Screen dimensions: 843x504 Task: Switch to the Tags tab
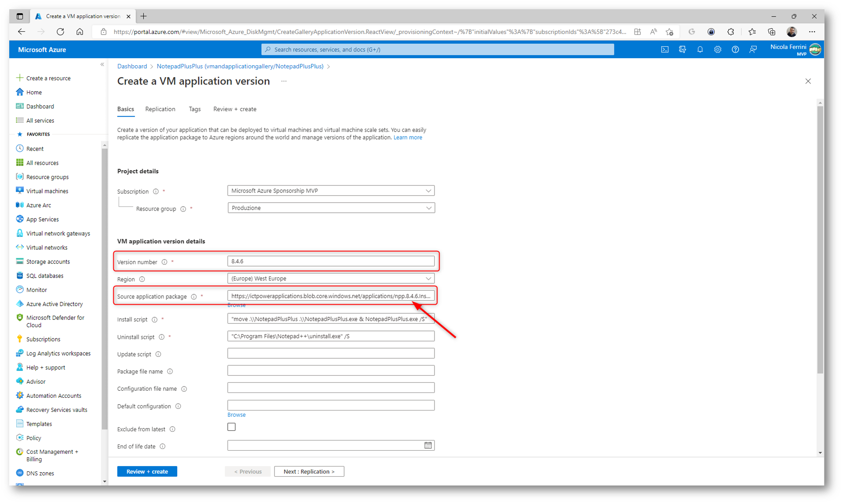[195, 109]
